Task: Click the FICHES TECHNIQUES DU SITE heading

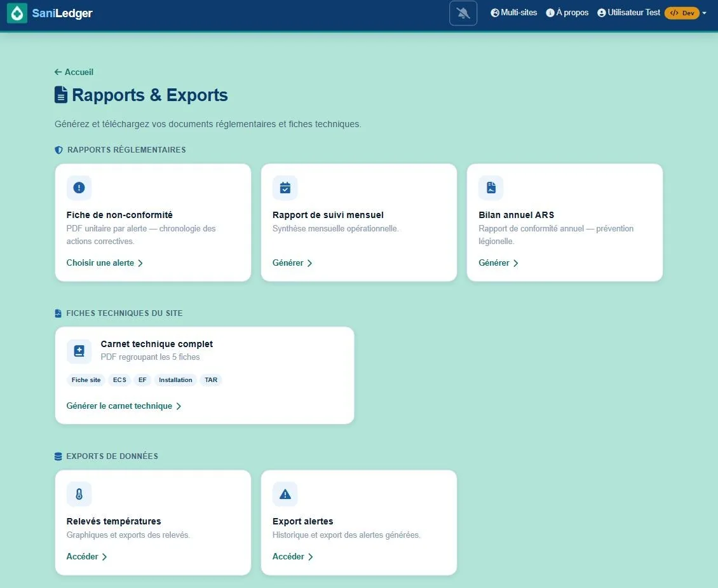Action: 125,313
